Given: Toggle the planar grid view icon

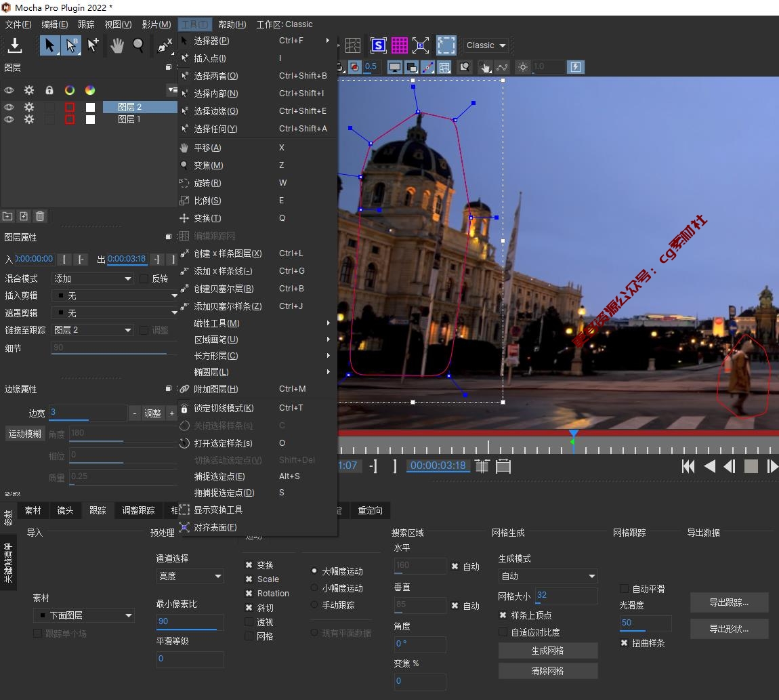Looking at the screenshot, I should point(444,66).
